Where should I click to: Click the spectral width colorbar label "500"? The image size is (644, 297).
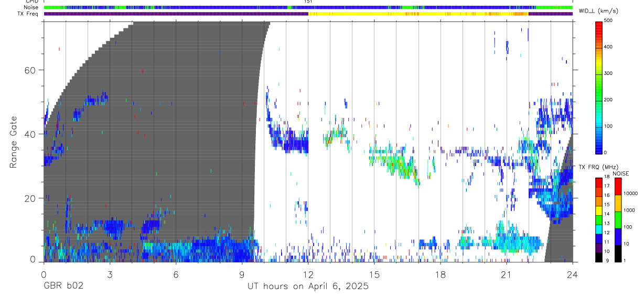[609, 20]
